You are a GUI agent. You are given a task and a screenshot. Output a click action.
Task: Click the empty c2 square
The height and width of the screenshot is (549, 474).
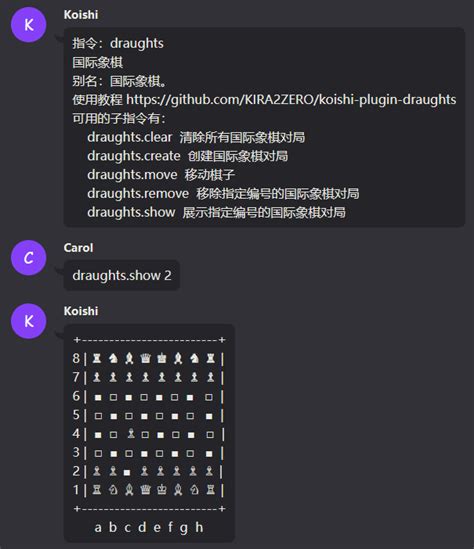(x=127, y=473)
